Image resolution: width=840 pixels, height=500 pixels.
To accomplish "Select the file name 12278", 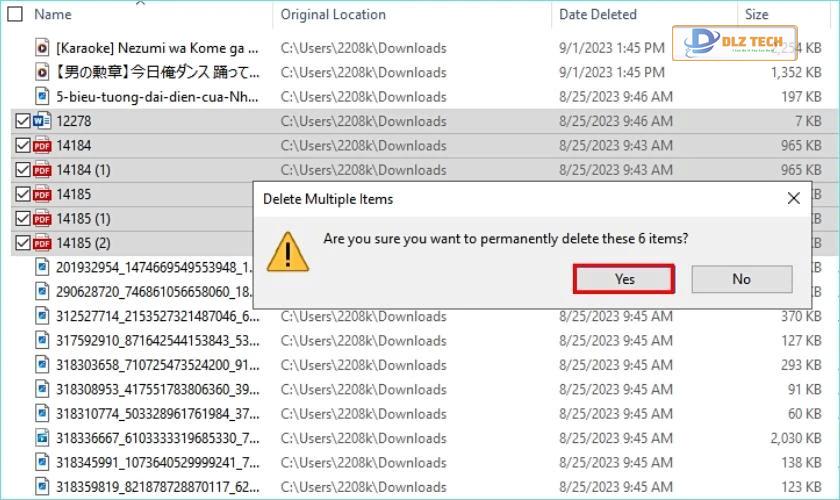I will (73, 121).
